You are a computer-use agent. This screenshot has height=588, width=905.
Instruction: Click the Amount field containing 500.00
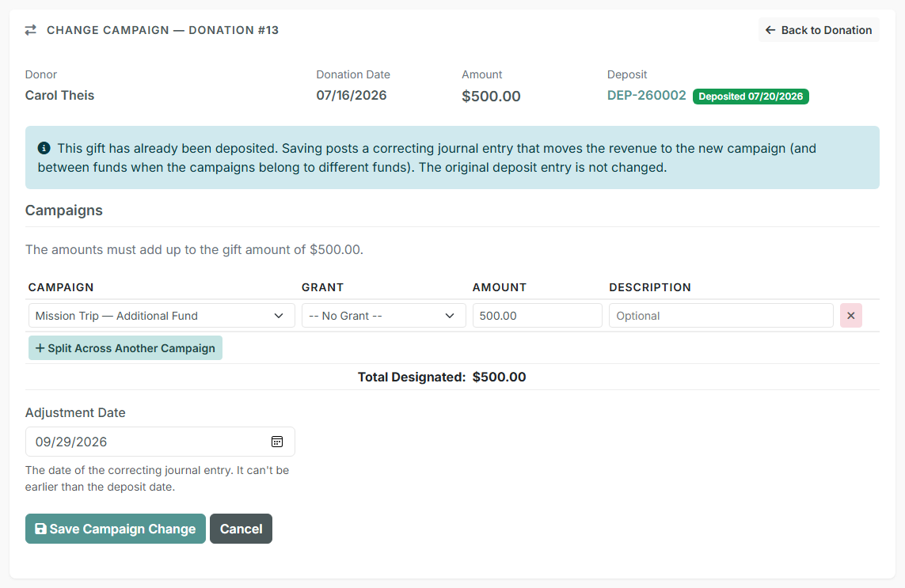pos(538,316)
